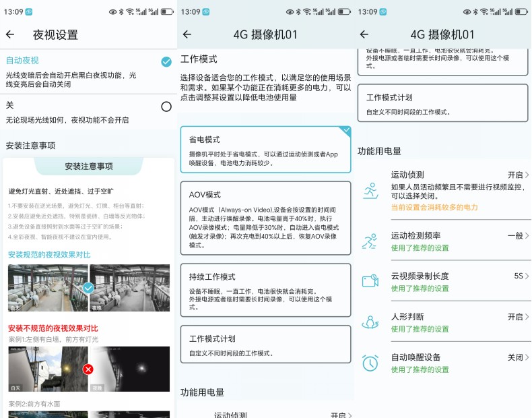Viewport: 532px width, 418px height.
Task: Choose the 省电模式 card
Action: tap(265, 150)
